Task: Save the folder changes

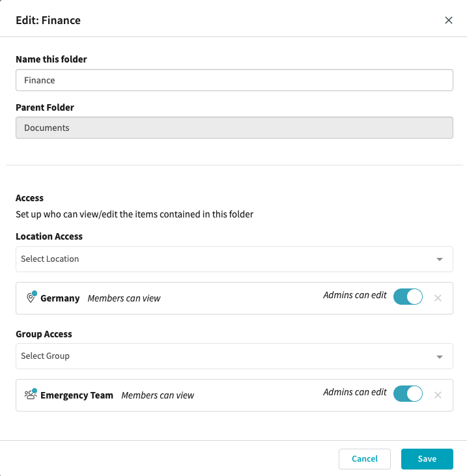Action: coord(427,458)
